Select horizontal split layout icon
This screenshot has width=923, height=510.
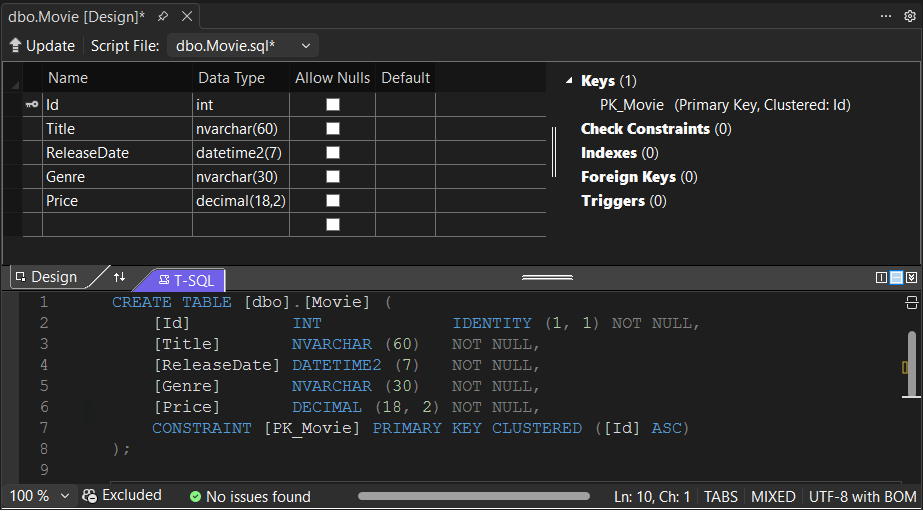click(x=896, y=277)
